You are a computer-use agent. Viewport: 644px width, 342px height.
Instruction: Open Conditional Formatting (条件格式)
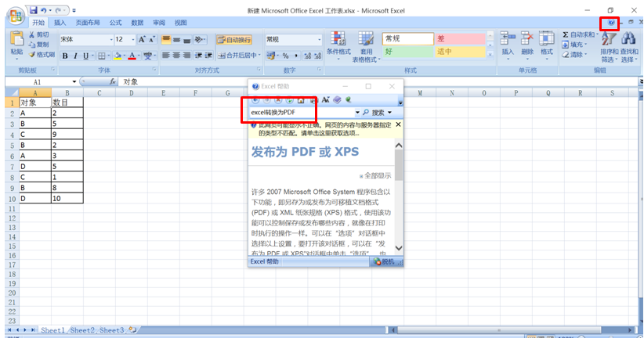338,46
